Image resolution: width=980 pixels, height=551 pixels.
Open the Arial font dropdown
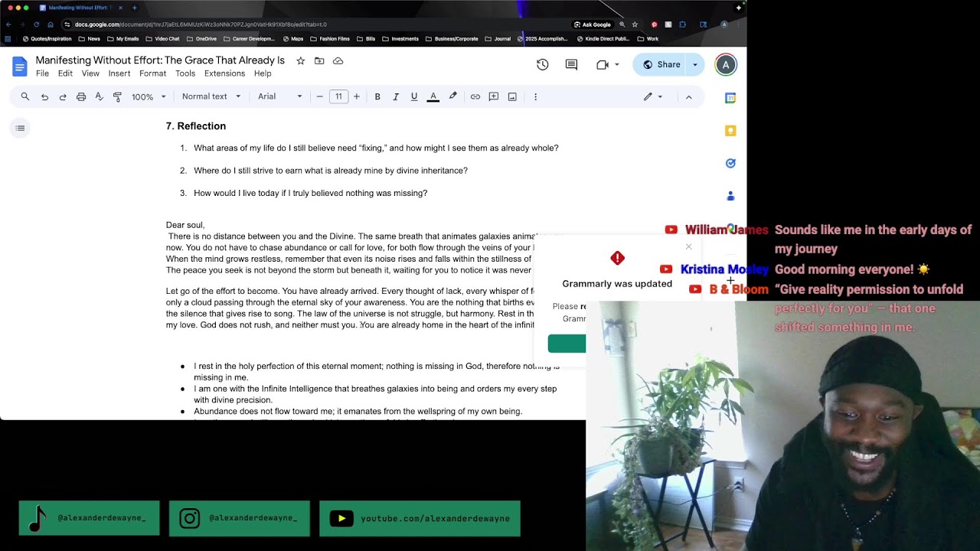280,96
